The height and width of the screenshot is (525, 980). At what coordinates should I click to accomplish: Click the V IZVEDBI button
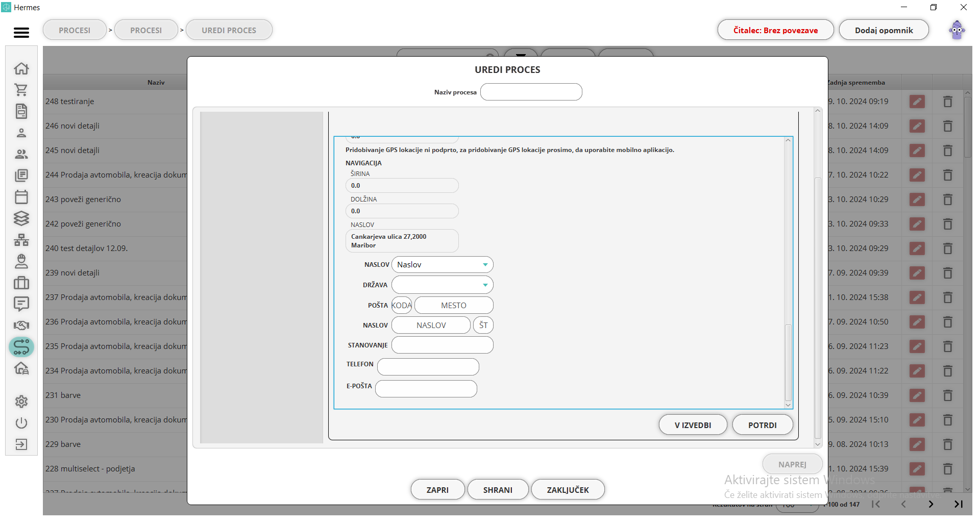[x=693, y=425]
